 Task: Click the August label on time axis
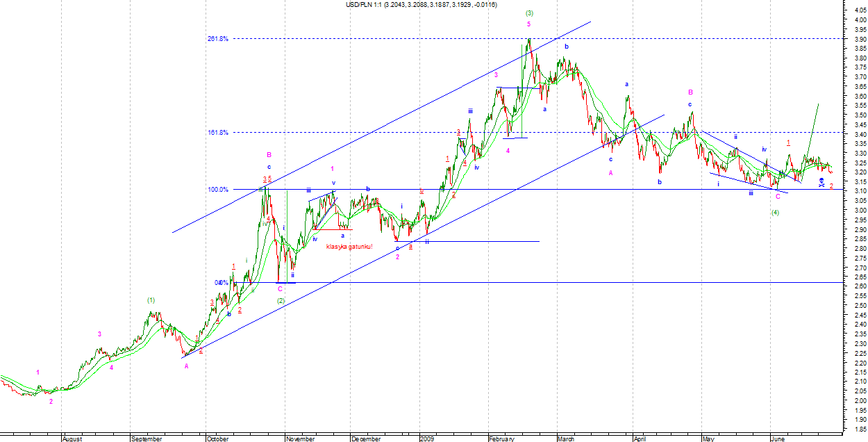coord(72,439)
